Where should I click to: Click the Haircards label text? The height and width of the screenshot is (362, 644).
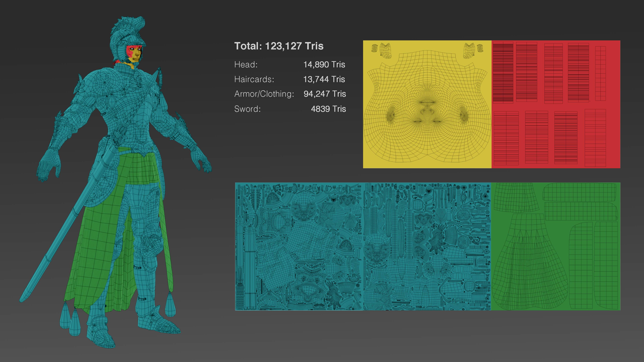[254, 79]
